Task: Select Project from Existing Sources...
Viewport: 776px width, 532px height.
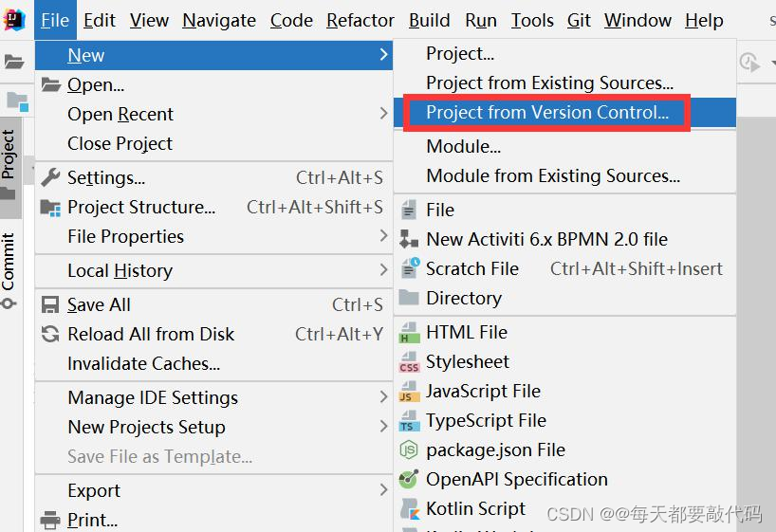Action: point(564,83)
